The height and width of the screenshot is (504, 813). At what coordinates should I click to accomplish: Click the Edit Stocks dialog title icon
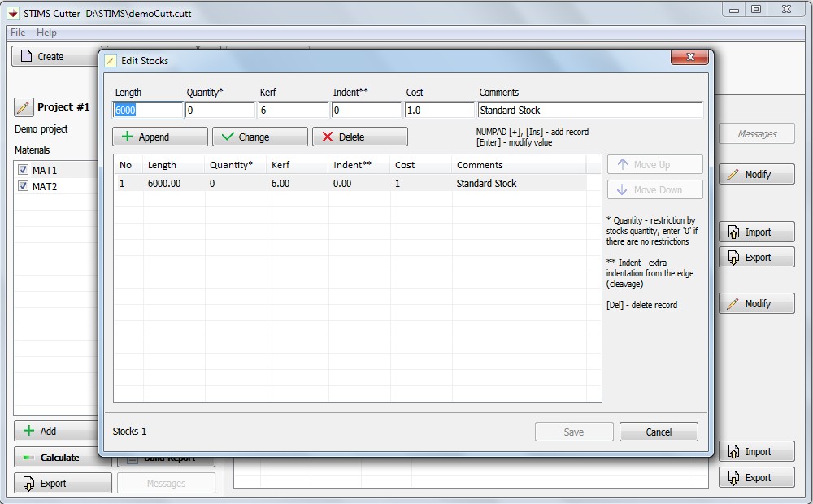coord(111,61)
